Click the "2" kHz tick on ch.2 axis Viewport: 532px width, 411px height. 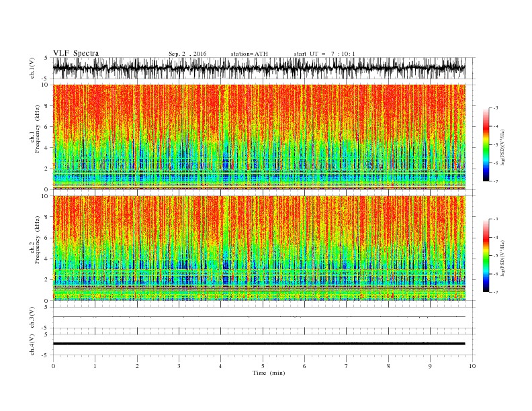click(47, 280)
